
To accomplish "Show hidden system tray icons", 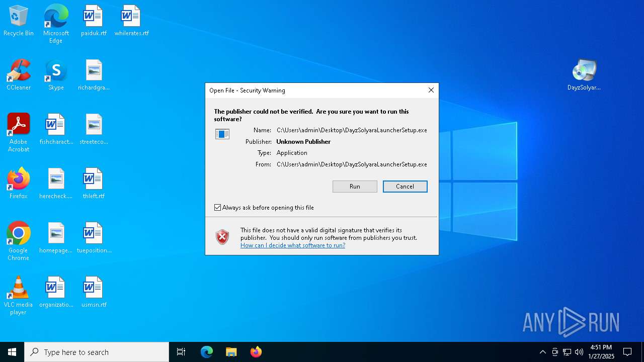I will point(542,352).
